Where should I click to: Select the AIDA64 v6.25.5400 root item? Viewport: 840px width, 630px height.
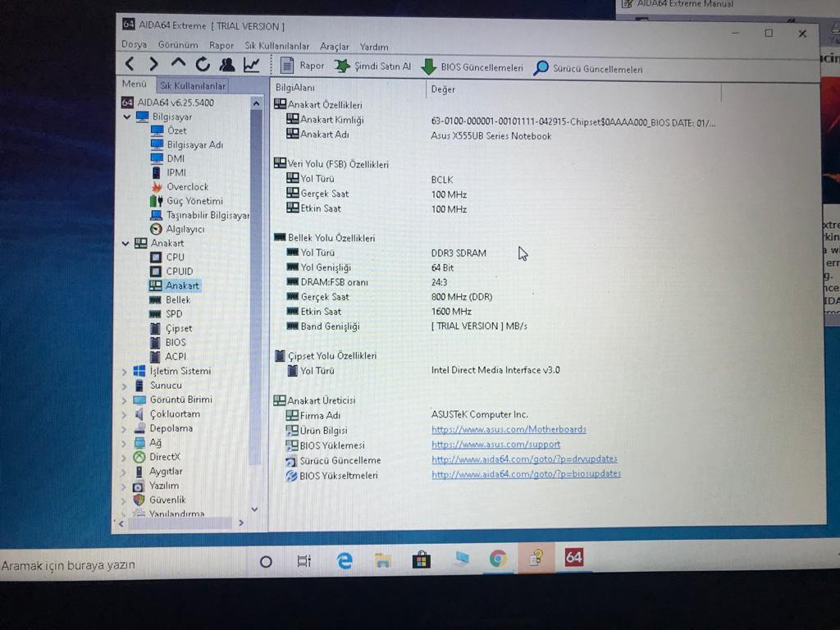pos(168,103)
